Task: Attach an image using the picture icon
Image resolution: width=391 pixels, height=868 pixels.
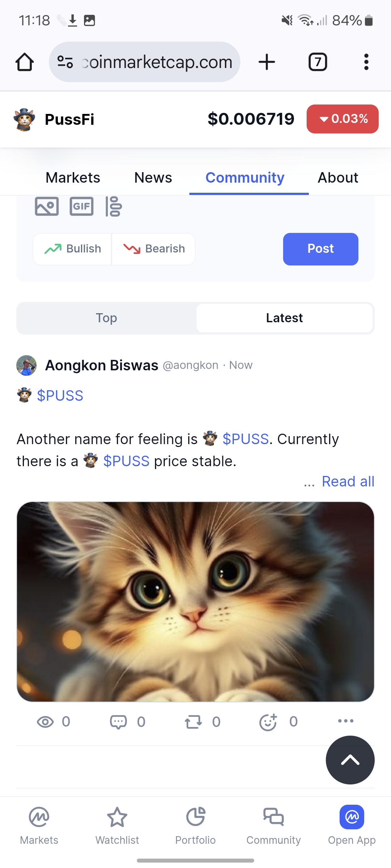Action: [47, 206]
